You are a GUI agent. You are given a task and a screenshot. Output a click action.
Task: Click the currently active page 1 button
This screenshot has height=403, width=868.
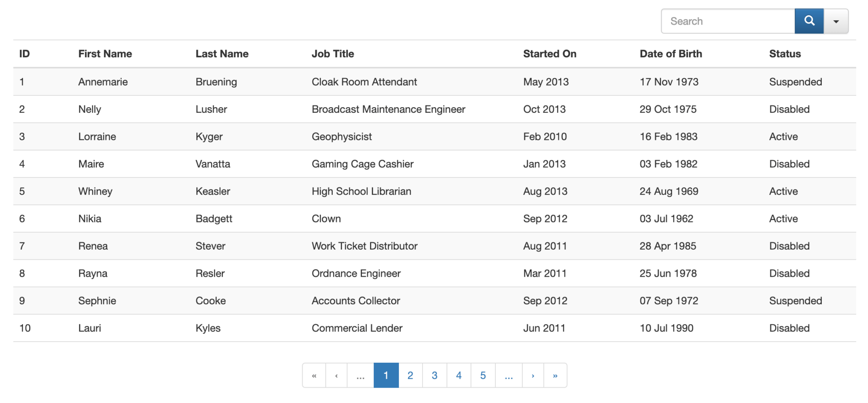click(386, 375)
